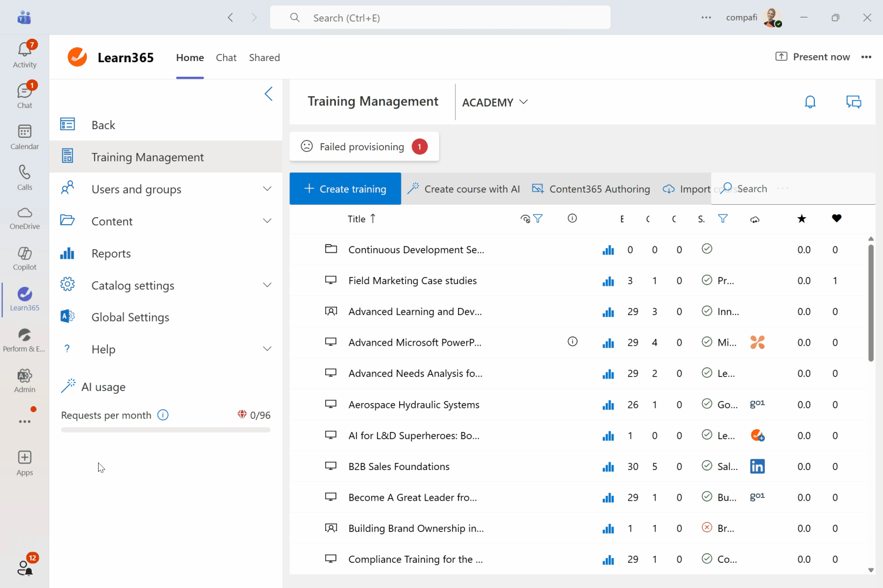
Task: Click the Teams search box
Action: click(440, 18)
